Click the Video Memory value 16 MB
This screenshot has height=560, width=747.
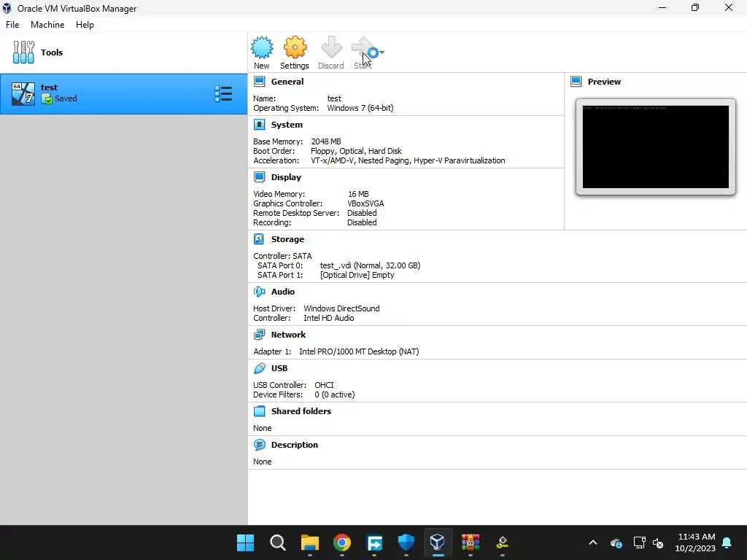tap(358, 194)
